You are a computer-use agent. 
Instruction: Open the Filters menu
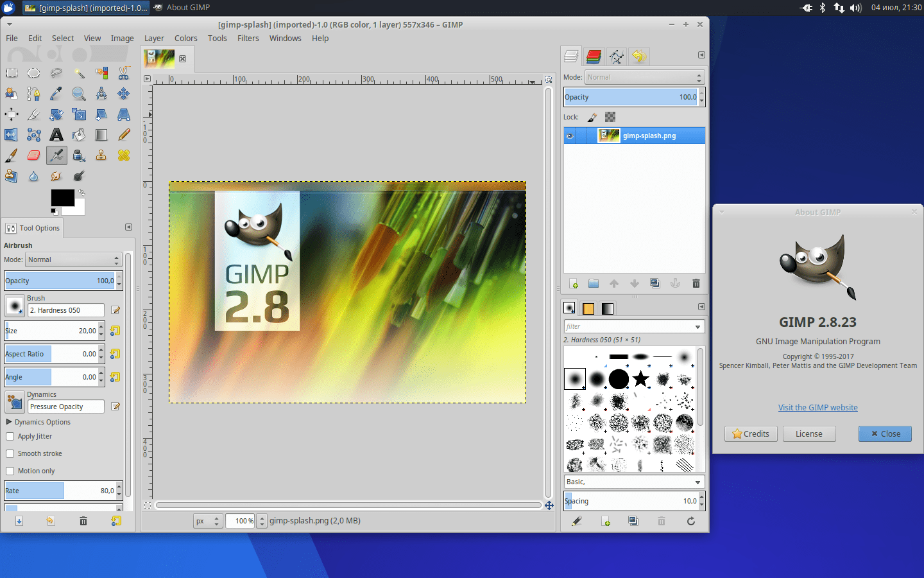(248, 39)
